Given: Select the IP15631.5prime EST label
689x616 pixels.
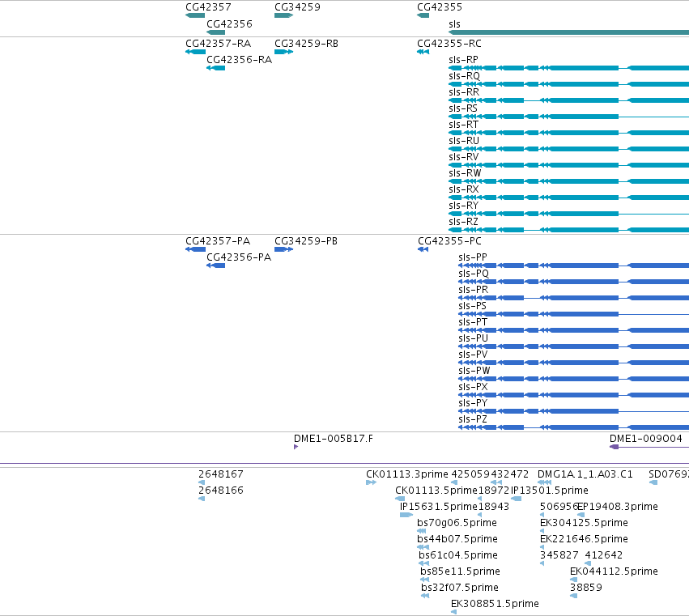Looking at the screenshot, I should pyautogui.click(x=439, y=507).
